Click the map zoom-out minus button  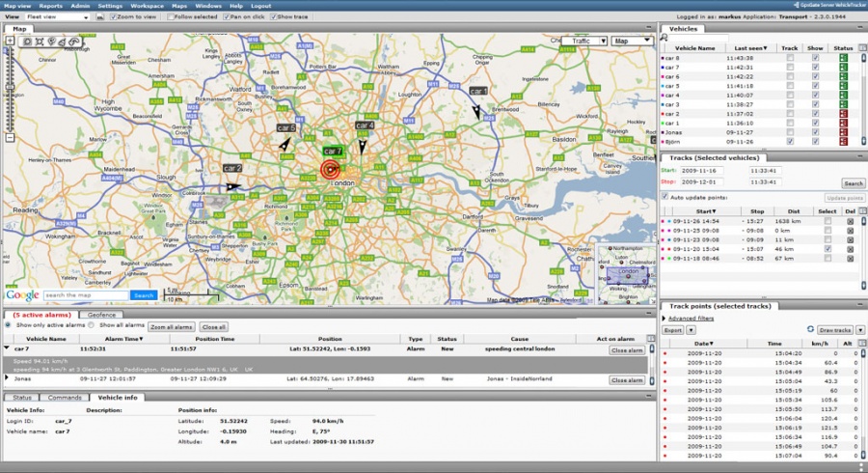click(x=10, y=137)
